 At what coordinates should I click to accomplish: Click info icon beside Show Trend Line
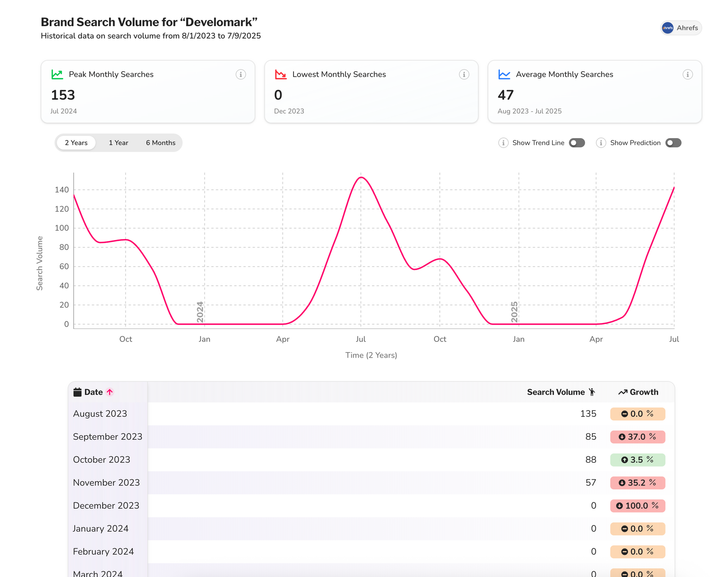click(x=503, y=143)
